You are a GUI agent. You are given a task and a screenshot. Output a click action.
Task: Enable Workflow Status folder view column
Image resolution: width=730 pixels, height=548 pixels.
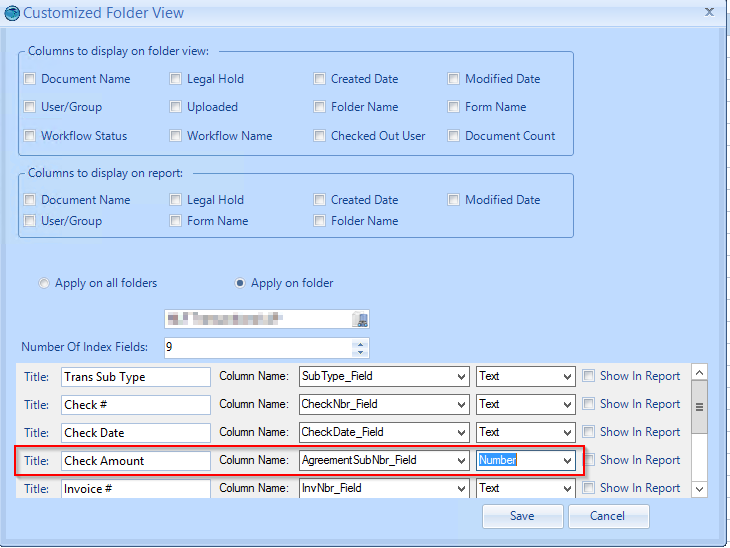(x=30, y=136)
